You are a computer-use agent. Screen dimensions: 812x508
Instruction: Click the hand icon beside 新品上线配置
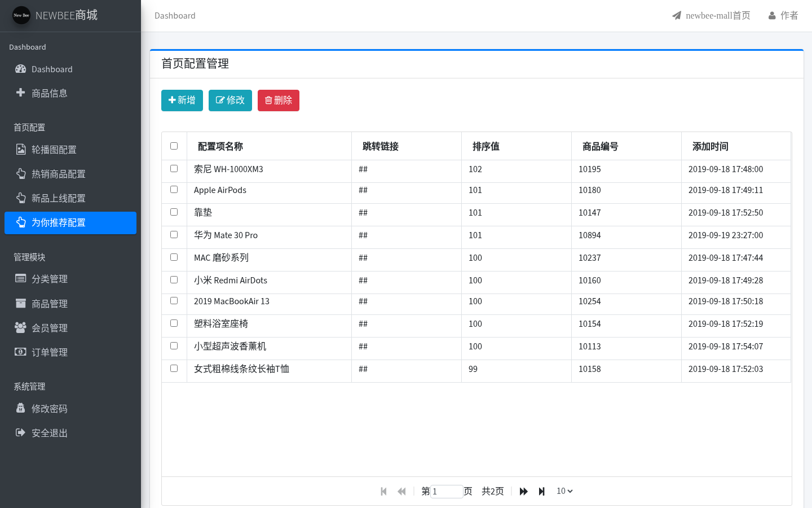point(21,198)
